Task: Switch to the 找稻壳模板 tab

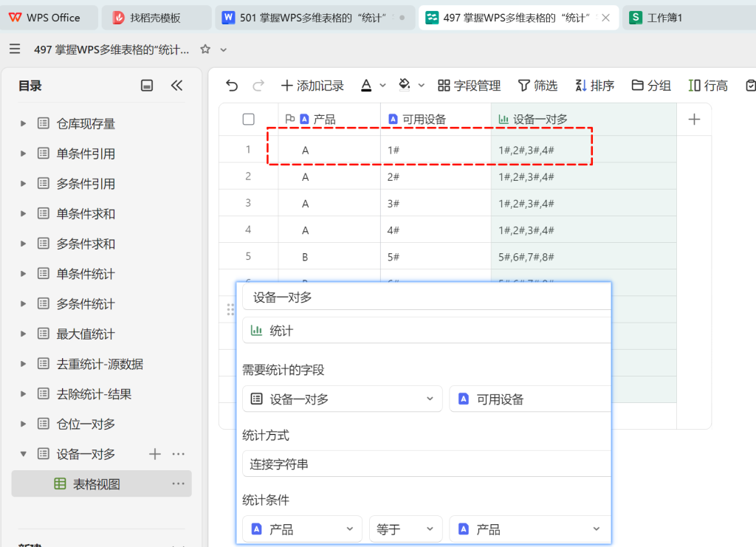Action: (156, 18)
